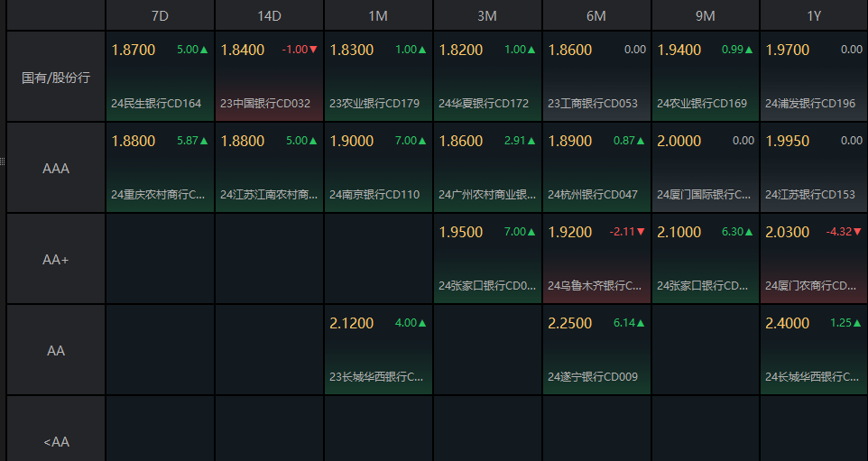
Task: Click the 1.9950 yield value
Action: (787, 141)
